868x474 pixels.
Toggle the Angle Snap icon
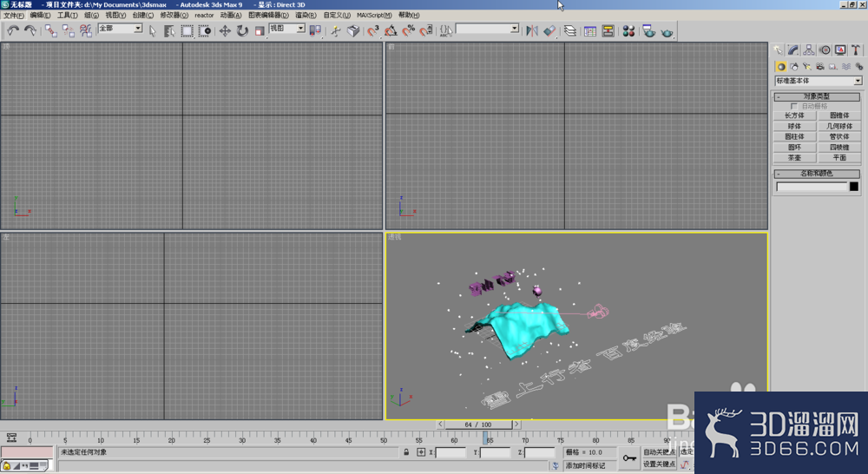(391, 31)
